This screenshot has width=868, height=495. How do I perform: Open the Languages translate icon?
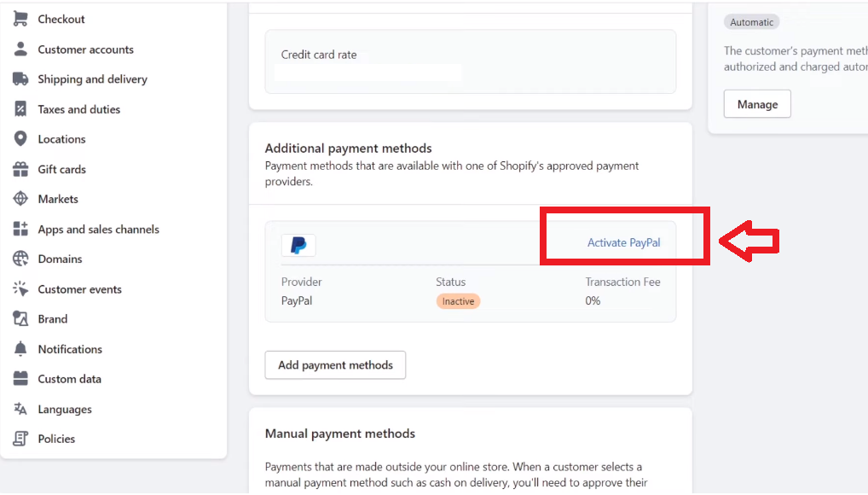pyautogui.click(x=20, y=409)
